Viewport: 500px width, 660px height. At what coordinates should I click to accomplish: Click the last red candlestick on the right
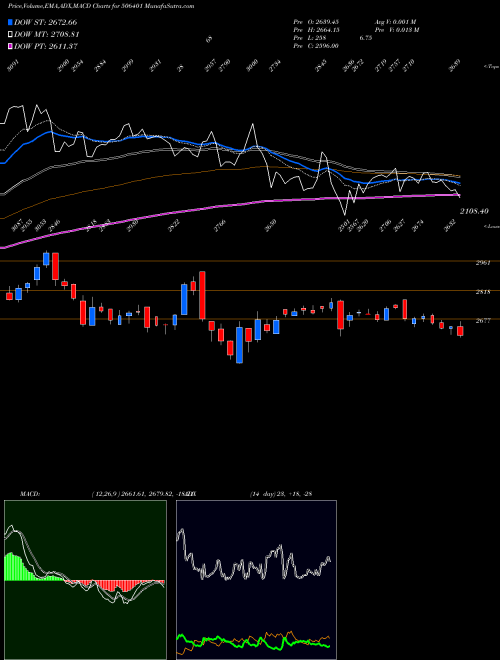(460, 330)
